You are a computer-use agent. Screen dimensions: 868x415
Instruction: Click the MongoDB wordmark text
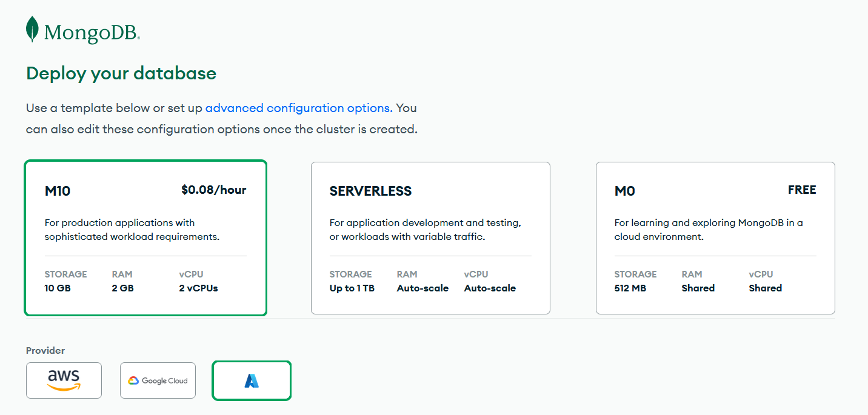(92, 33)
